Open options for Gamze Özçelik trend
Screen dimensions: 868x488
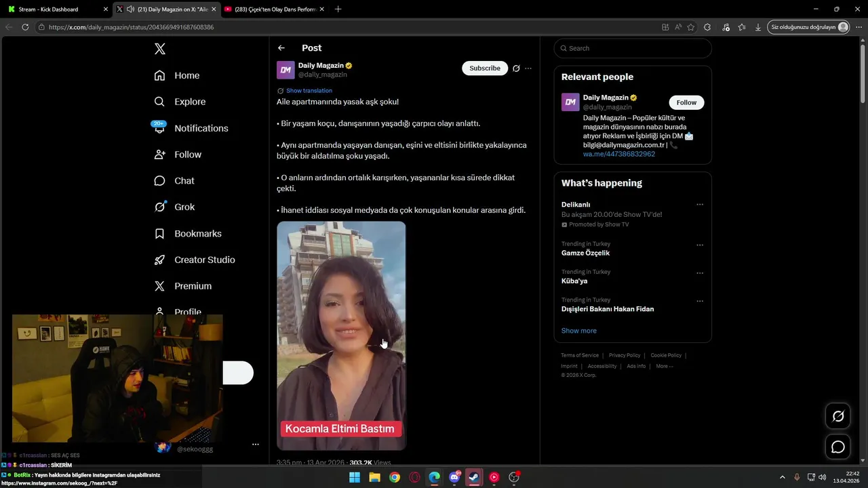700,245
